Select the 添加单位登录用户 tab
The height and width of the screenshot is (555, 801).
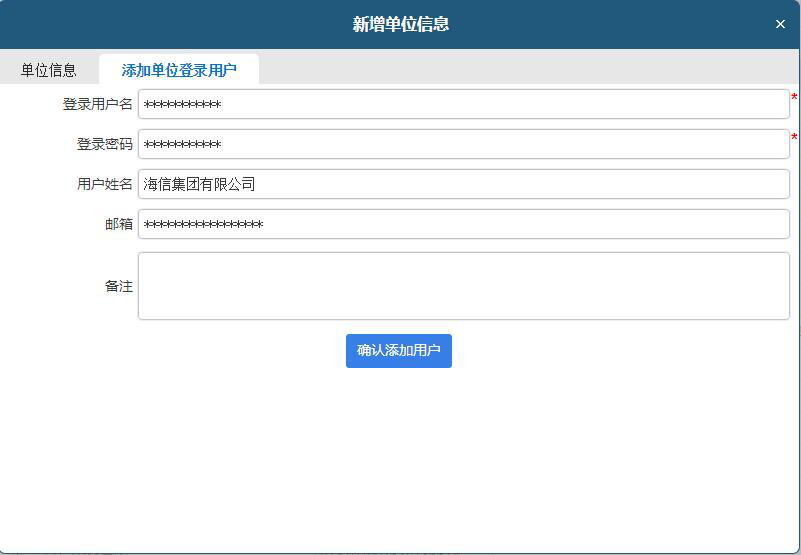click(x=179, y=70)
